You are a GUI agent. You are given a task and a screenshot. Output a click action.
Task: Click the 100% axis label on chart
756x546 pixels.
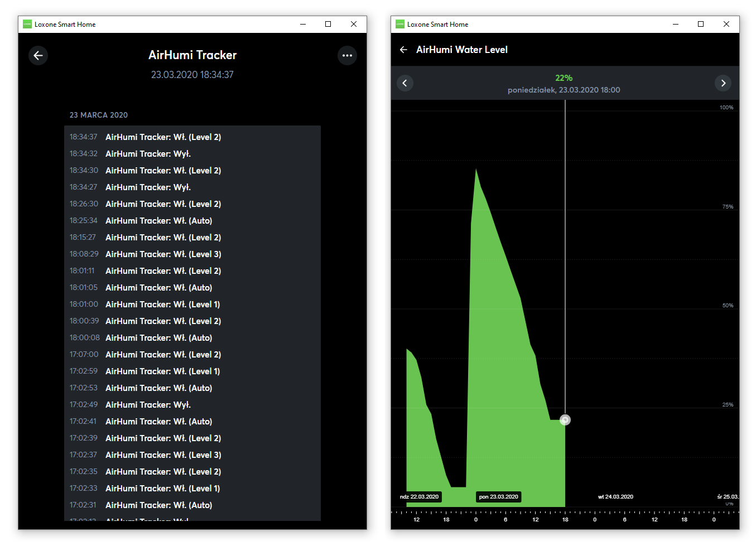(x=726, y=108)
